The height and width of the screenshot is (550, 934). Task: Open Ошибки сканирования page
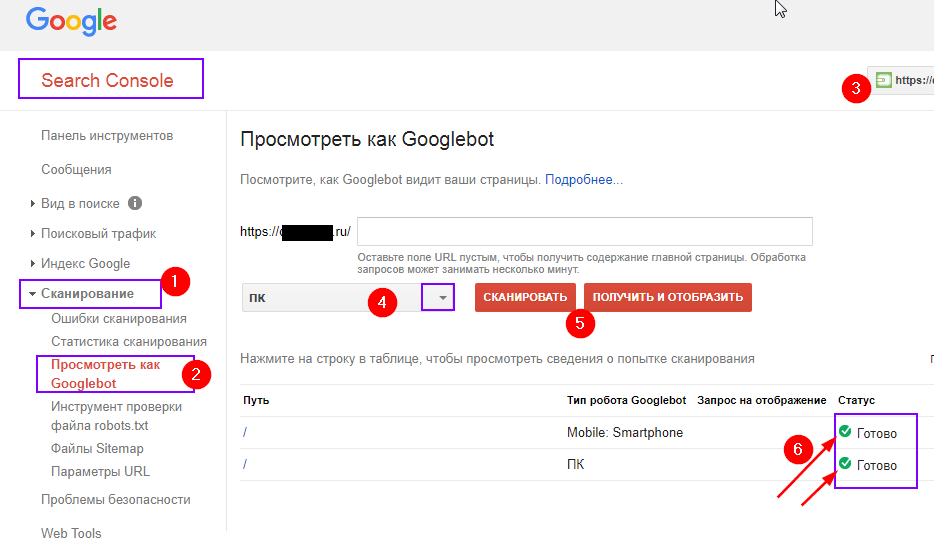pos(119,319)
